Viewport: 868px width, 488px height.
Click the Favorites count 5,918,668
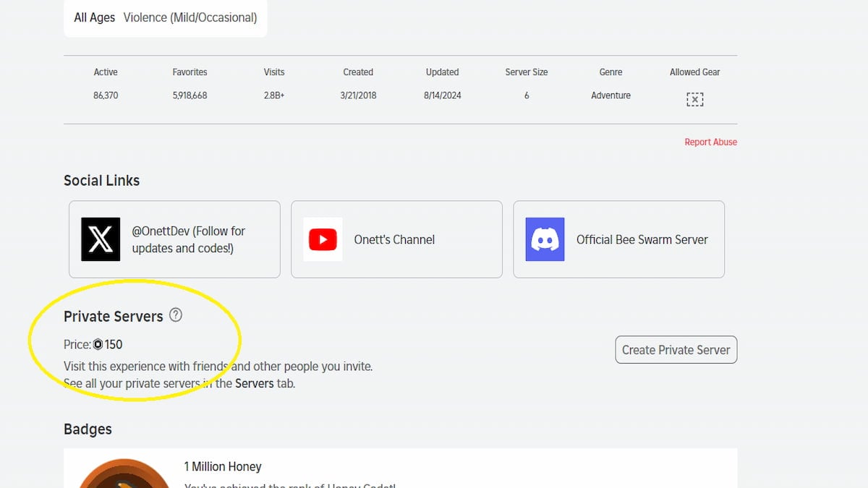[190, 95]
